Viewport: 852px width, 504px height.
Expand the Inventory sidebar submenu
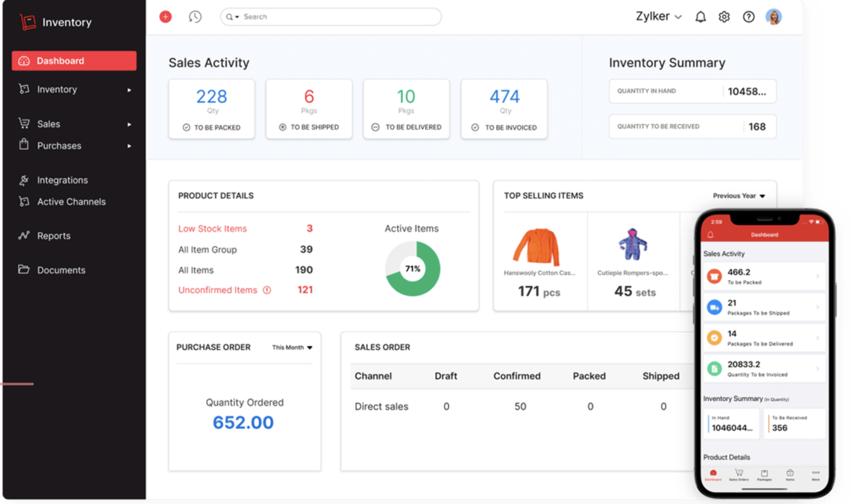point(129,90)
